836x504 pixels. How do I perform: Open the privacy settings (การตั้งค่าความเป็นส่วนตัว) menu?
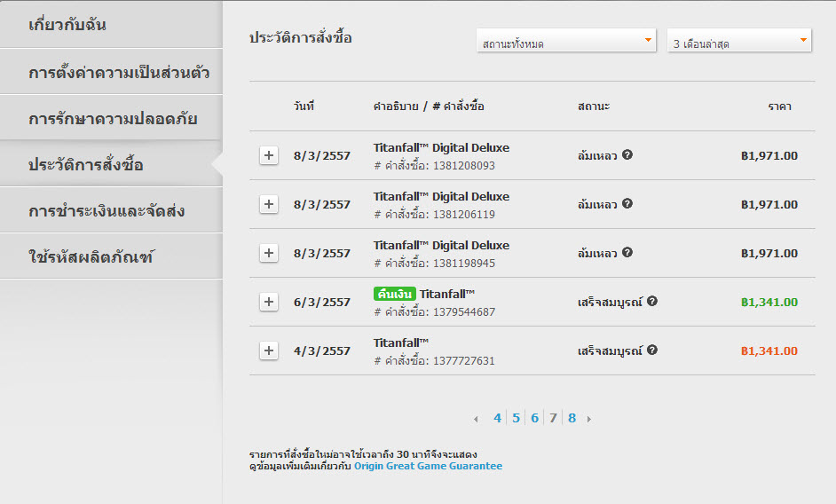pos(111,72)
